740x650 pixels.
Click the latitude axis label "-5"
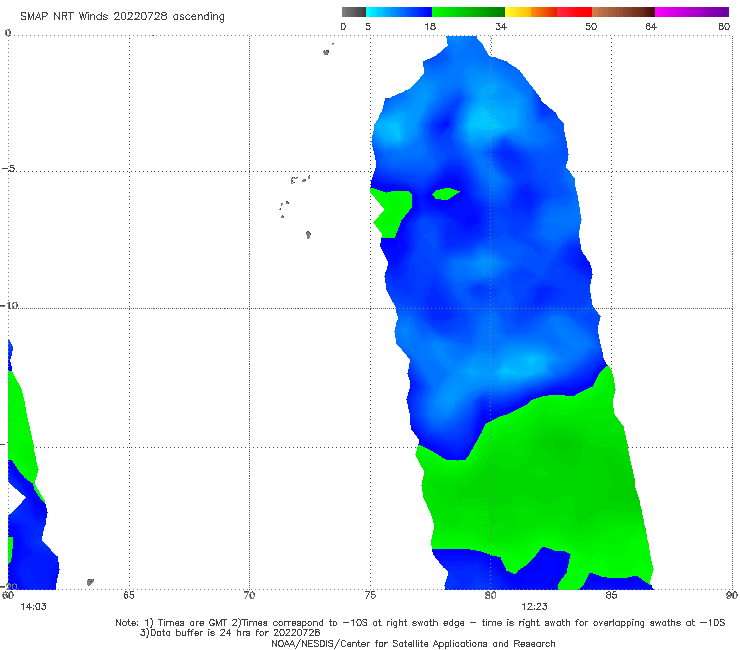pyautogui.click(x=8, y=169)
